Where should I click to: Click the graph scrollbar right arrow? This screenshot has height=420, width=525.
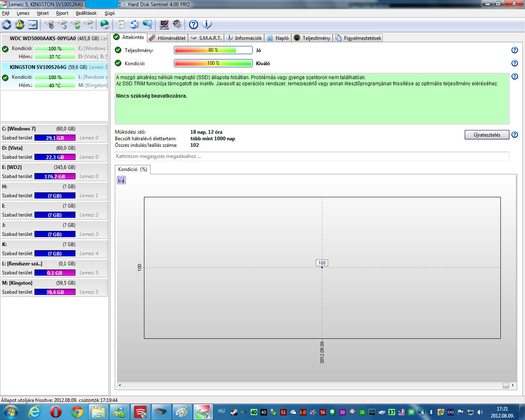pos(513,386)
